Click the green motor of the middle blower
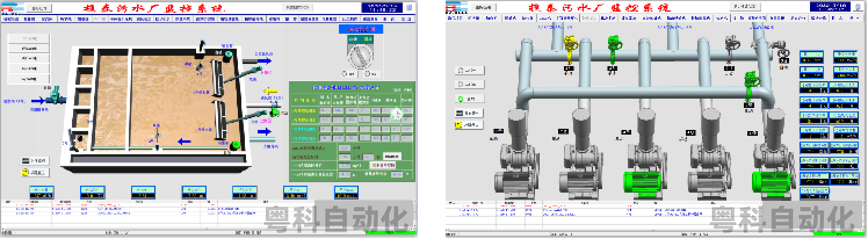 coord(639,181)
